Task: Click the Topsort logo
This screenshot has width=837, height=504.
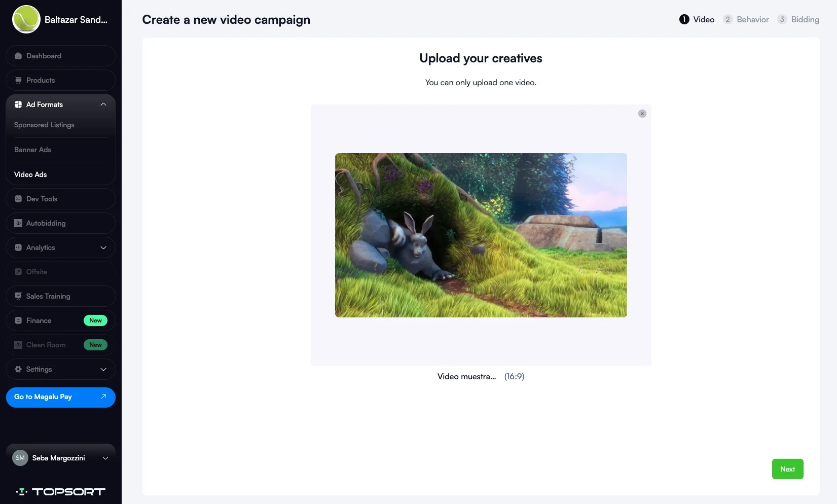Action: pyautogui.click(x=61, y=491)
